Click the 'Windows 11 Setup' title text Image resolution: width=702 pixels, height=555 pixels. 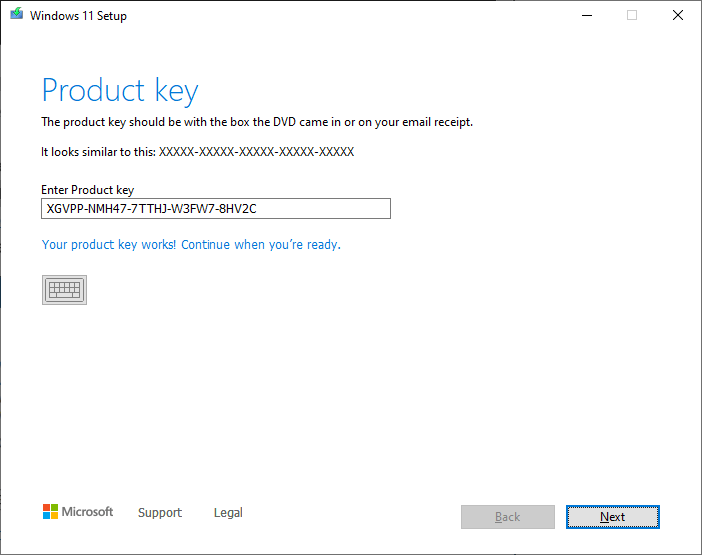click(78, 16)
